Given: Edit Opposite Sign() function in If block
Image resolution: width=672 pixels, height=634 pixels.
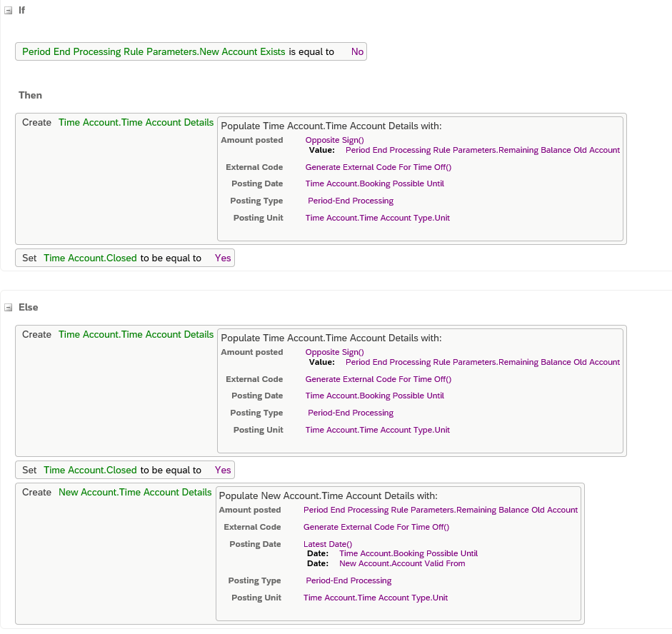Looking at the screenshot, I should (x=334, y=140).
